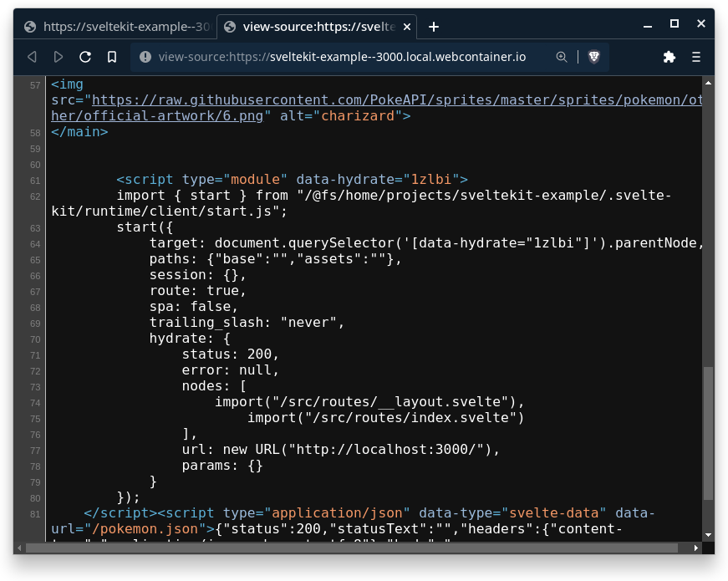
Task: Click 'import("/src/routes/__layout.svelte"),' line
Action: point(369,402)
